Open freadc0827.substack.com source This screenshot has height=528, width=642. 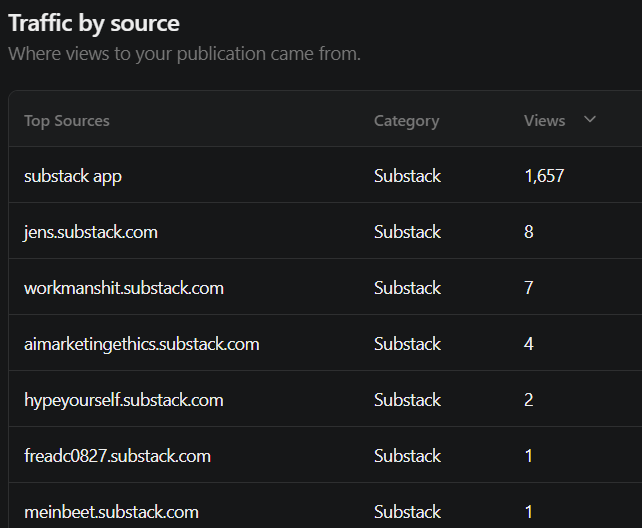tap(118, 456)
